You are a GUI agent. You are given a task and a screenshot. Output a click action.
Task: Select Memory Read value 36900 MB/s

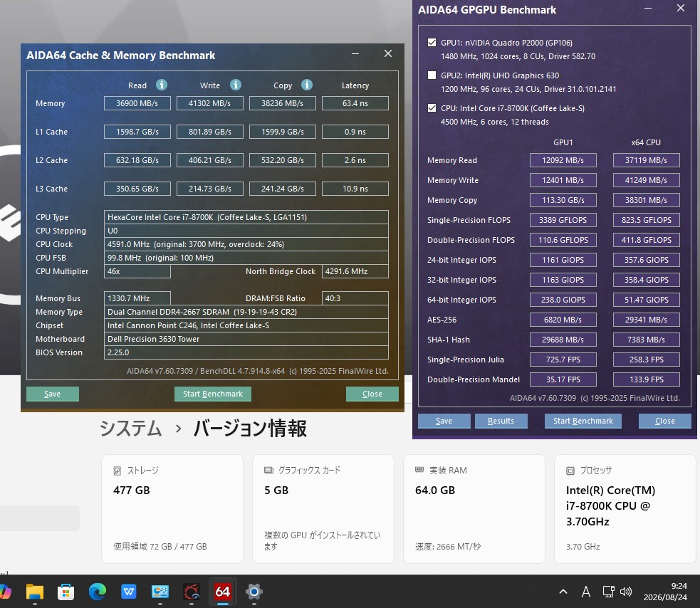pyautogui.click(x=137, y=103)
